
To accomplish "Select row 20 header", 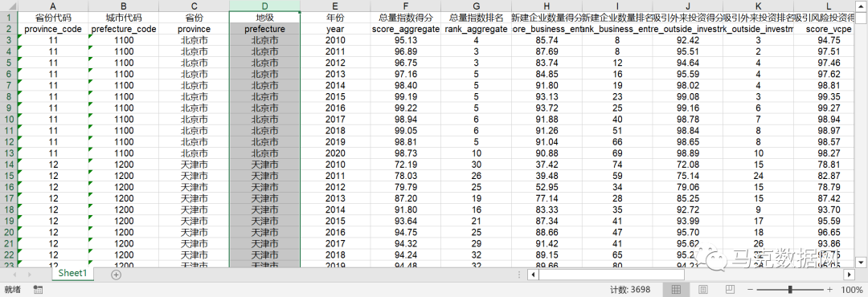I will (x=9, y=232).
